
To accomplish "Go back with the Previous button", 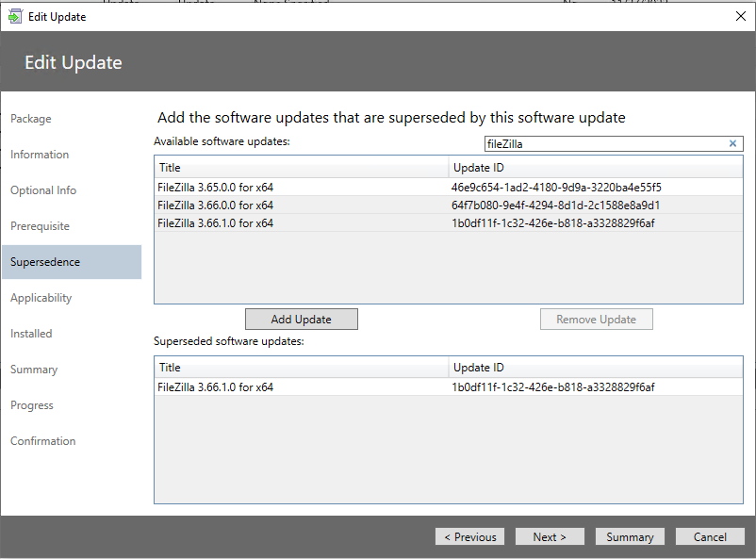I will [470, 536].
